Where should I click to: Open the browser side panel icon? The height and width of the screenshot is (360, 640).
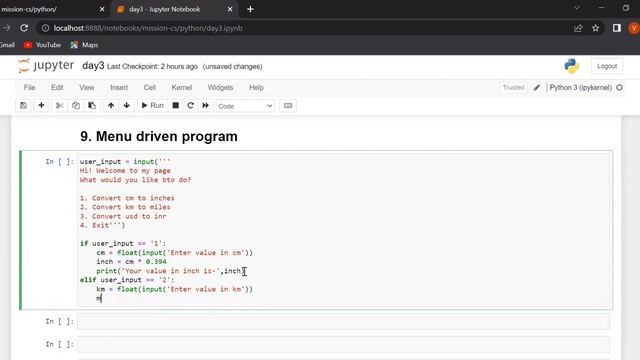point(617,28)
